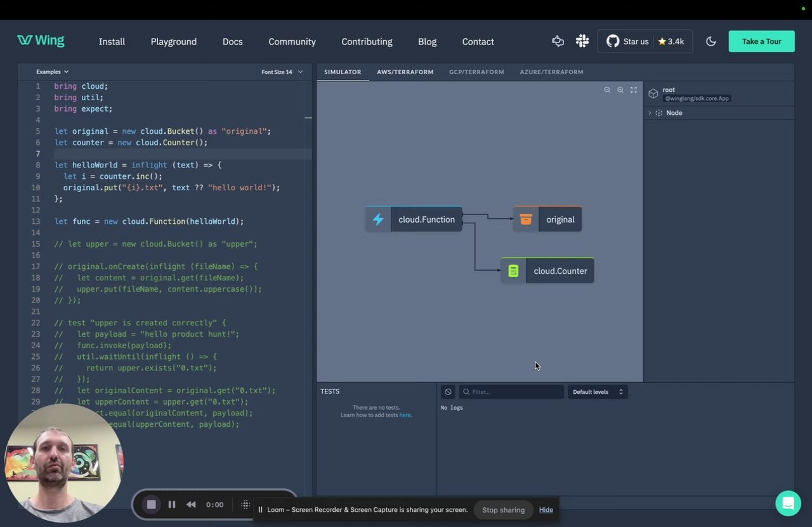Open Playground in the navigation bar
The height and width of the screenshot is (527, 812).
click(173, 41)
